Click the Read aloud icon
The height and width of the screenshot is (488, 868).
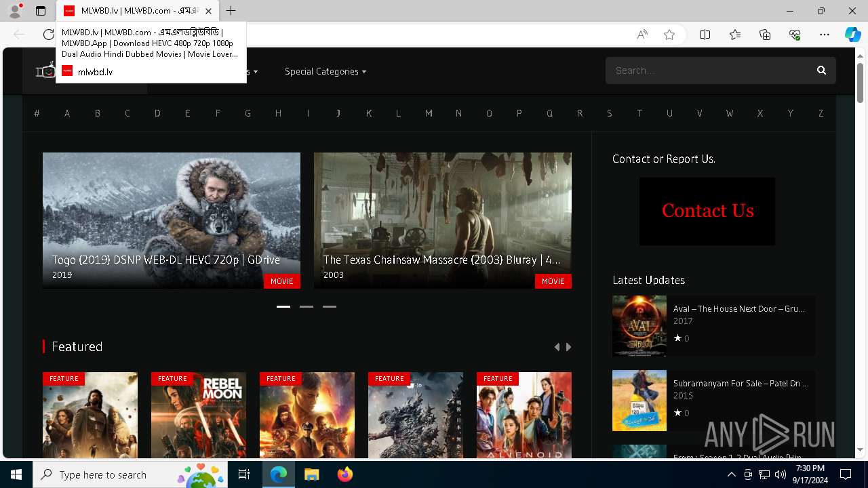pyautogui.click(x=642, y=35)
